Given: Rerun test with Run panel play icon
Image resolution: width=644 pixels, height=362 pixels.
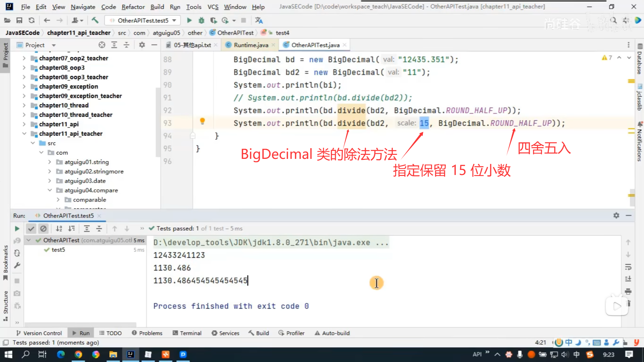Looking at the screenshot, I should [x=17, y=229].
